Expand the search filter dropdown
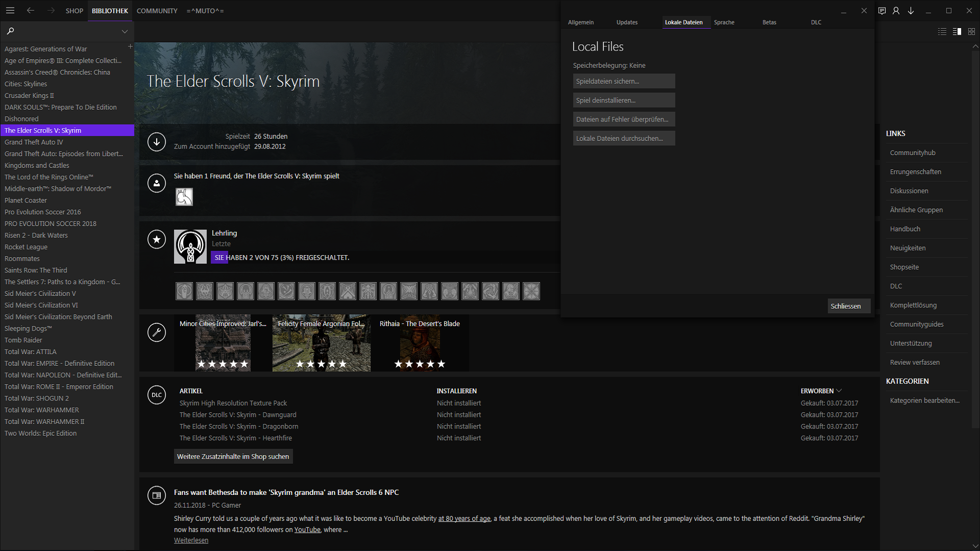Image resolution: width=980 pixels, height=551 pixels. 125,31
